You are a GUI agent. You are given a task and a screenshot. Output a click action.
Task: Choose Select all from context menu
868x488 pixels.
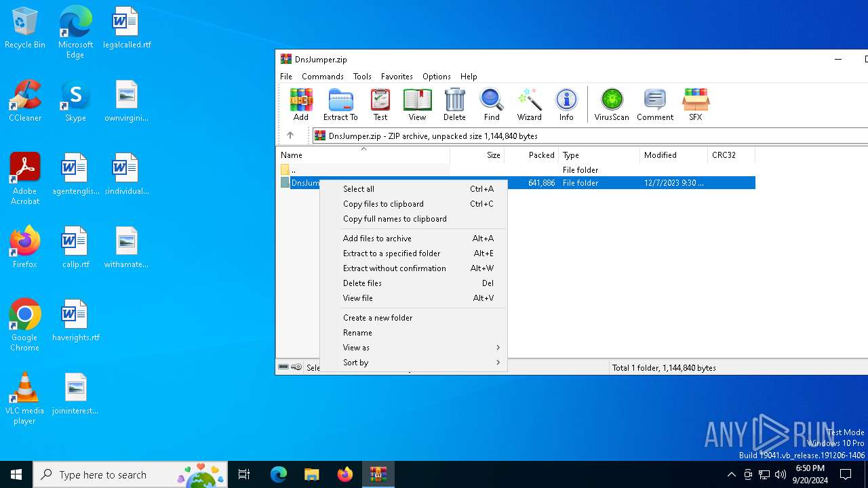[414, 189]
